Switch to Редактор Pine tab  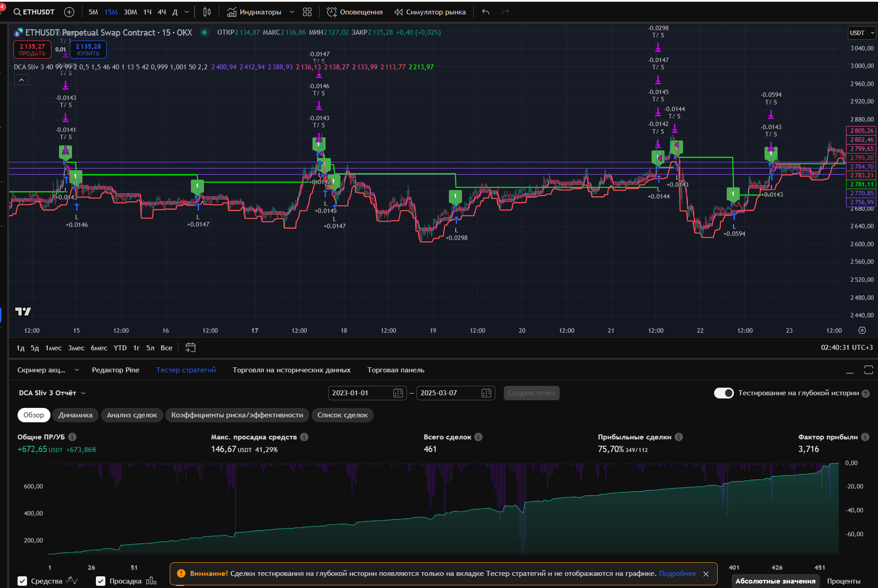[x=115, y=370]
